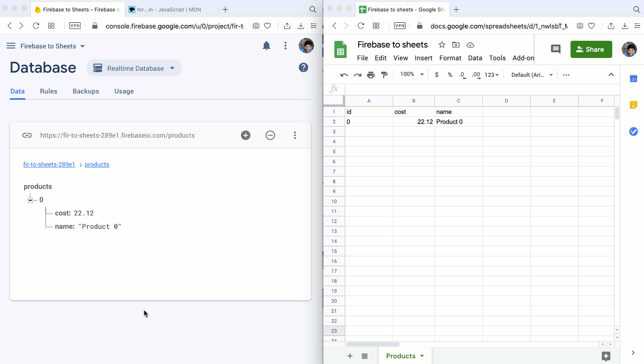This screenshot has width=644, height=364.
Task: Open the Format menu in Sheets
Action: pyautogui.click(x=450, y=58)
